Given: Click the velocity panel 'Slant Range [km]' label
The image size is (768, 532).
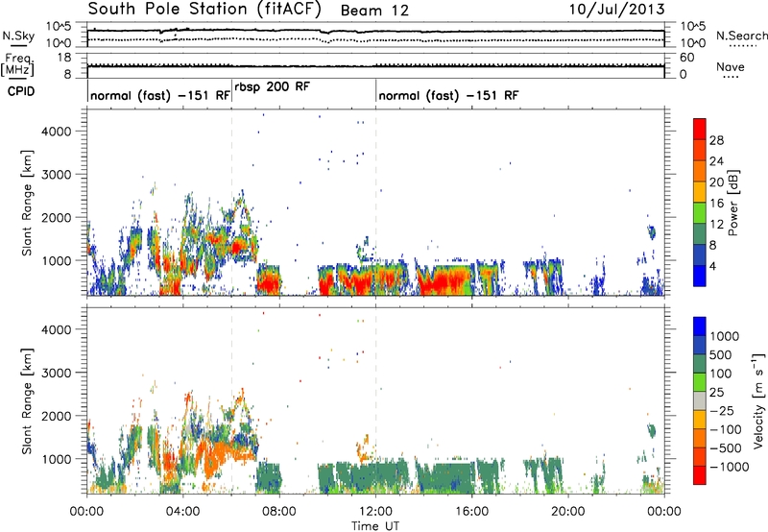Looking at the screenshot, I should (27, 401).
